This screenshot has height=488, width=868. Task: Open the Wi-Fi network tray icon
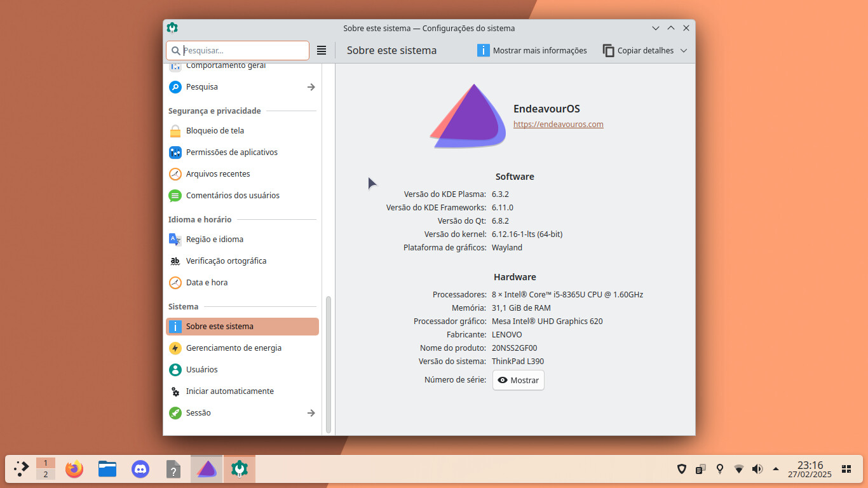click(738, 469)
